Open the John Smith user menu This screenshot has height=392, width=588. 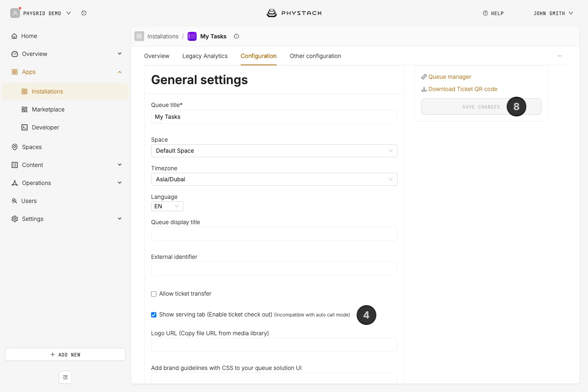pos(553,13)
